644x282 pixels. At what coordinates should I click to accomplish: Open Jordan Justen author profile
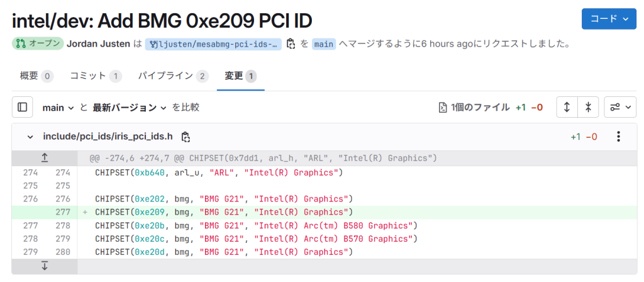(x=99, y=44)
